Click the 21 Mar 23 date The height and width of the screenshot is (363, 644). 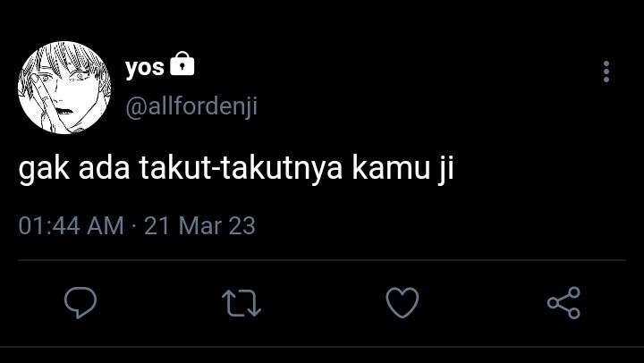point(199,226)
